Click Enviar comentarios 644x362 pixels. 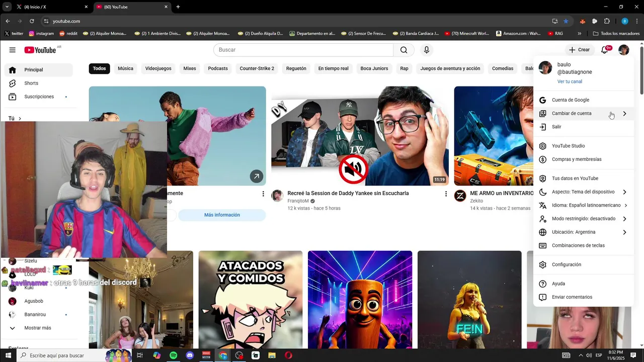(583, 297)
